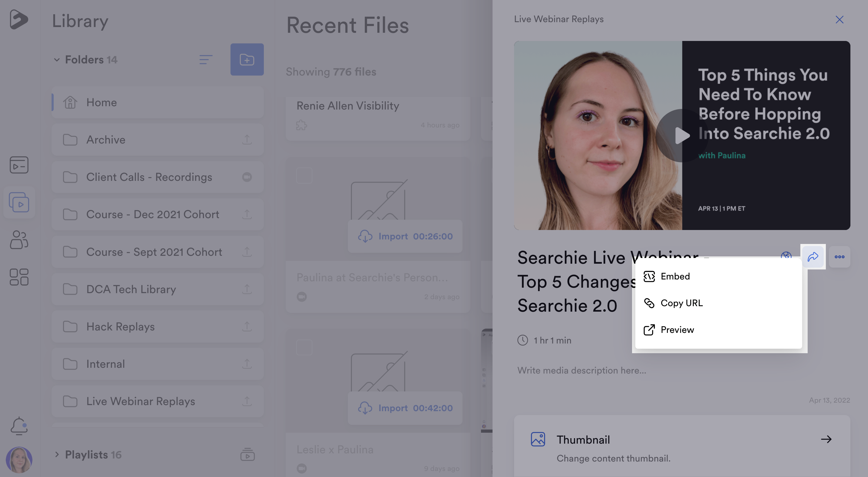868x477 pixels.
Task: Open Course - Sept 2021 Cohort folder
Action: (x=158, y=252)
